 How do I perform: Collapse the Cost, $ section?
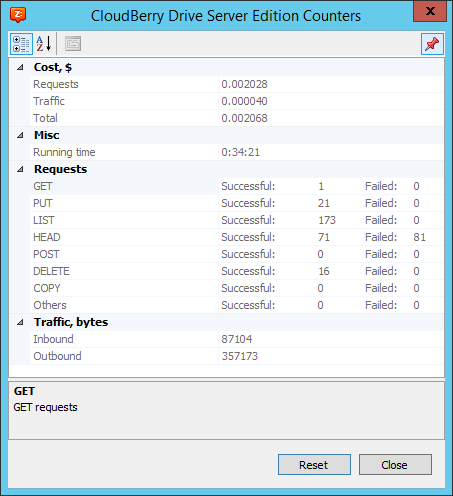pos(20,67)
